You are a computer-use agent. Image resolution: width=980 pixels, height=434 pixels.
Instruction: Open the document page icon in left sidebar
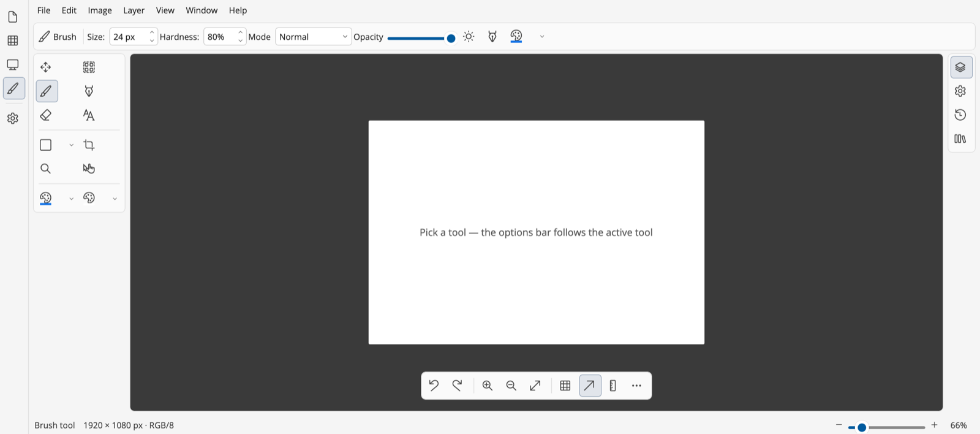coord(13,17)
